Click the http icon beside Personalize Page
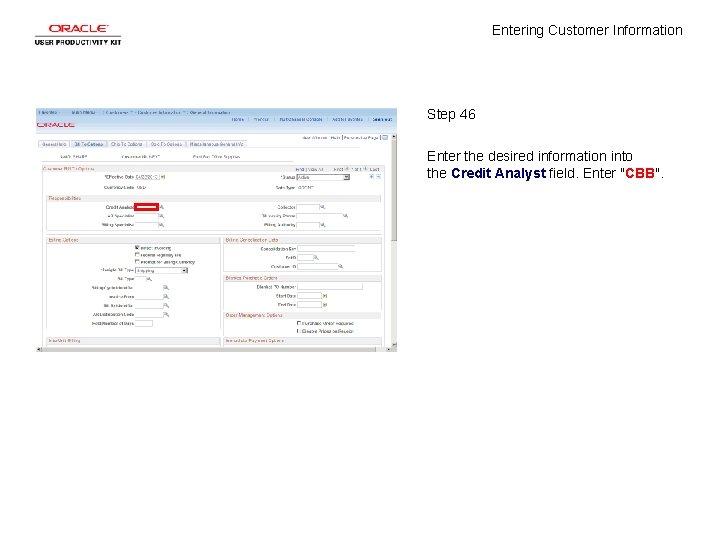 click(x=385, y=138)
